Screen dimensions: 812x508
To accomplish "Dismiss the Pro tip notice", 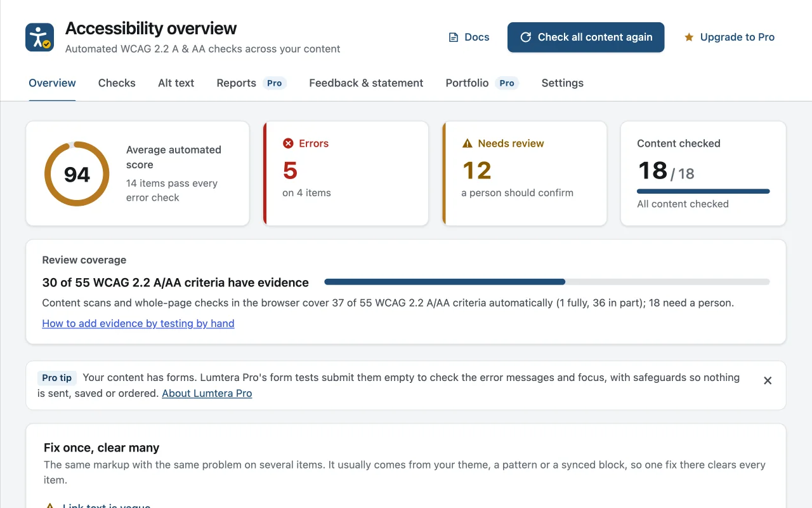I will click(x=768, y=380).
